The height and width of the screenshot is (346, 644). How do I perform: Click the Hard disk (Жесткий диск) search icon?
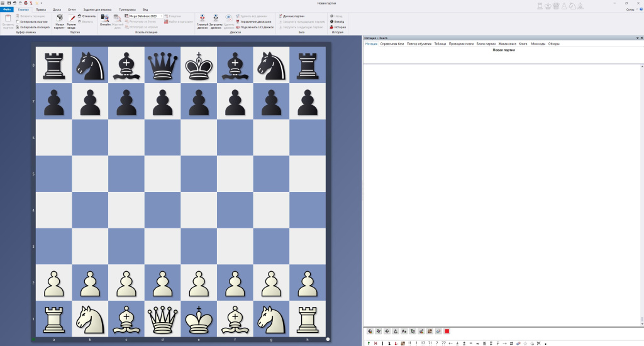click(x=118, y=18)
